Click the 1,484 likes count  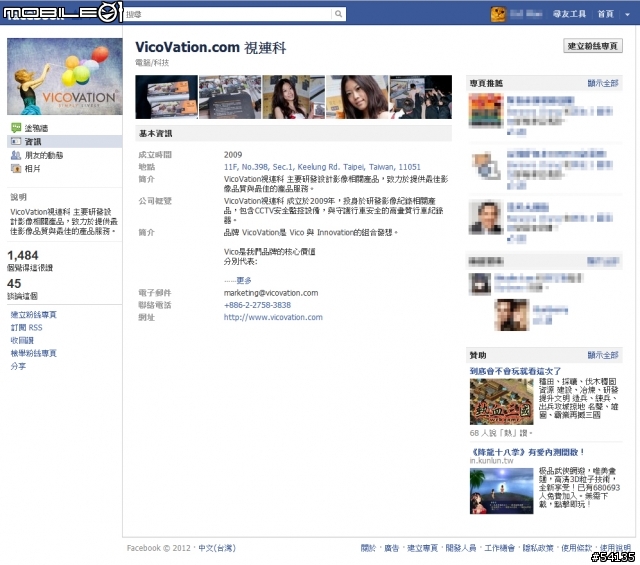coord(23,256)
